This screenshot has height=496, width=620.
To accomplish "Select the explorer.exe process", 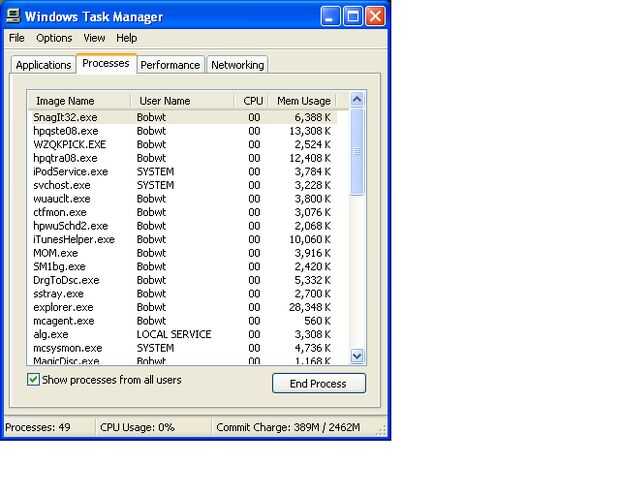I will tap(182, 307).
